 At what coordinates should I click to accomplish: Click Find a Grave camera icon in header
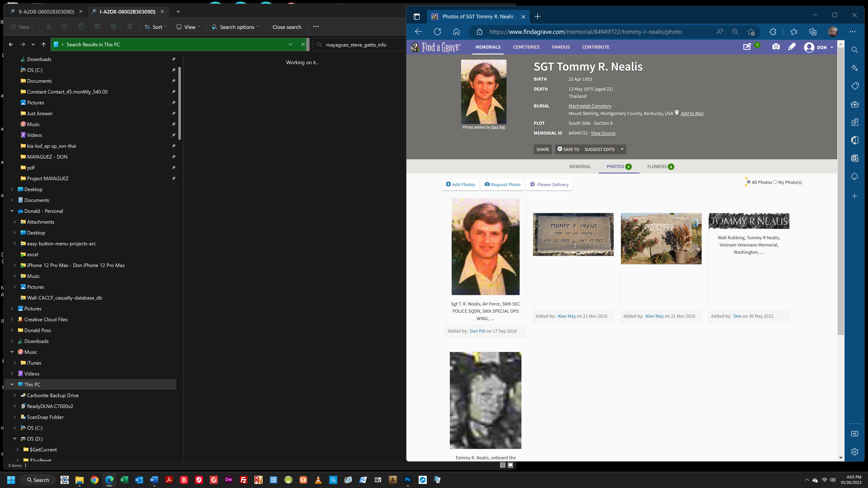[776, 47]
